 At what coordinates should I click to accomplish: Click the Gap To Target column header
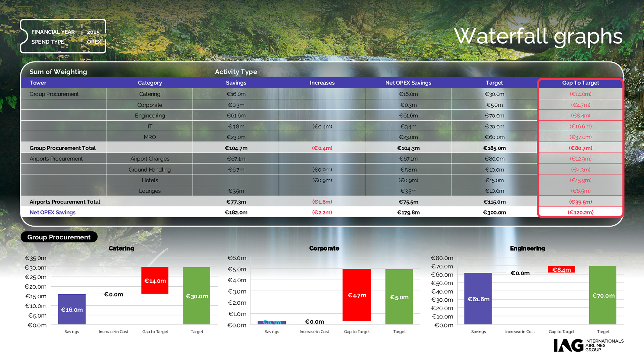tap(580, 83)
